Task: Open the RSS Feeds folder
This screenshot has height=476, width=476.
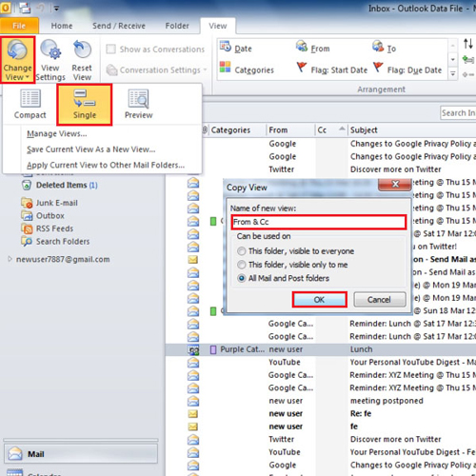Action: (x=47, y=228)
